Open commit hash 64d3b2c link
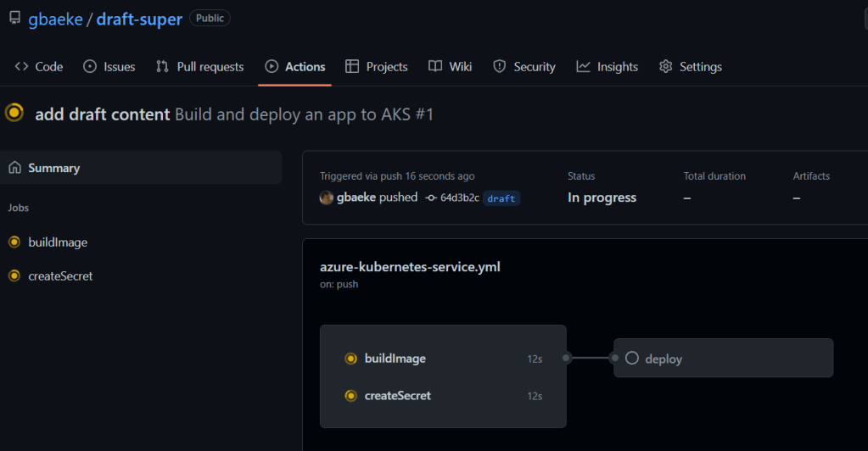The image size is (868, 451). click(x=459, y=198)
